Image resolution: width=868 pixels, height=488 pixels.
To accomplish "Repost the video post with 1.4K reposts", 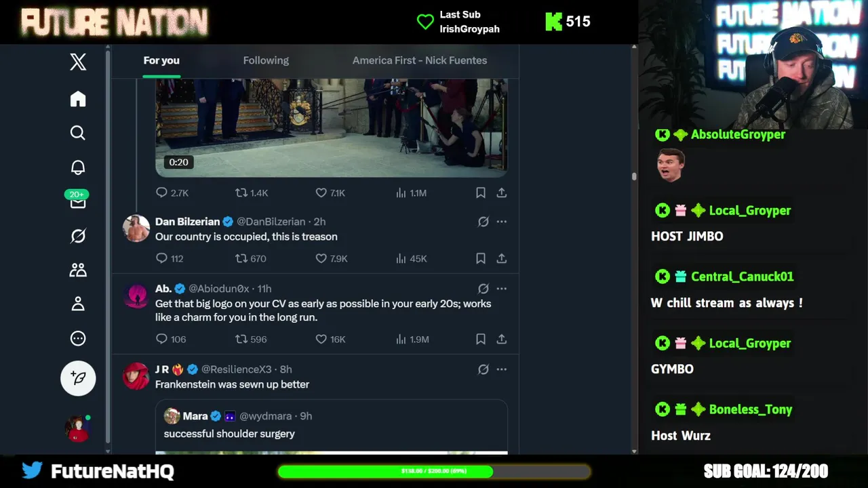I will (x=252, y=193).
